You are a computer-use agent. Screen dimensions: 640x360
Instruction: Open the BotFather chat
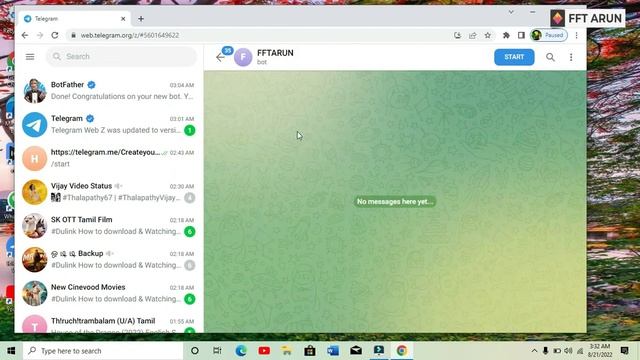pyautogui.click(x=109, y=91)
